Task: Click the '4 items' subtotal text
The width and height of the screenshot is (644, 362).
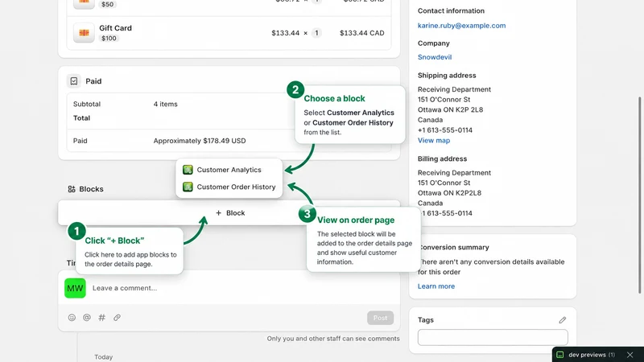Action: pyautogui.click(x=166, y=104)
